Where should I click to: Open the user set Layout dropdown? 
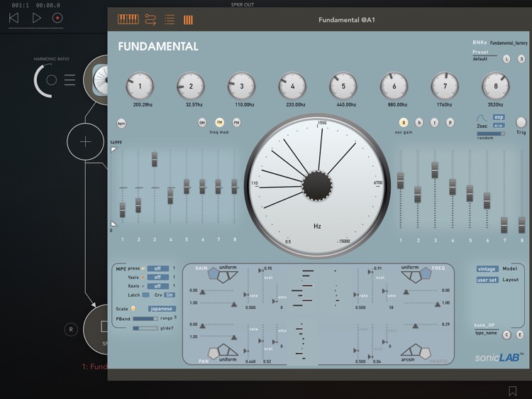click(x=487, y=280)
